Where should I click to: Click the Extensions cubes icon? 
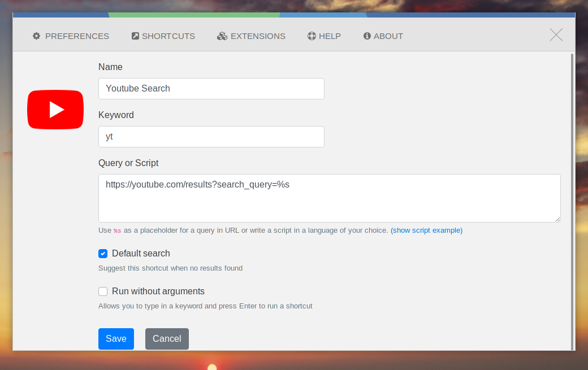tap(222, 36)
